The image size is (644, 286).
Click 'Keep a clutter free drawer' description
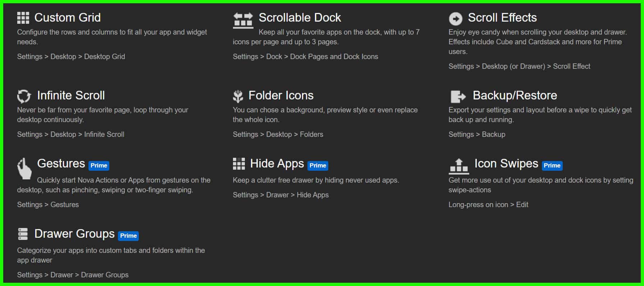pos(316,180)
